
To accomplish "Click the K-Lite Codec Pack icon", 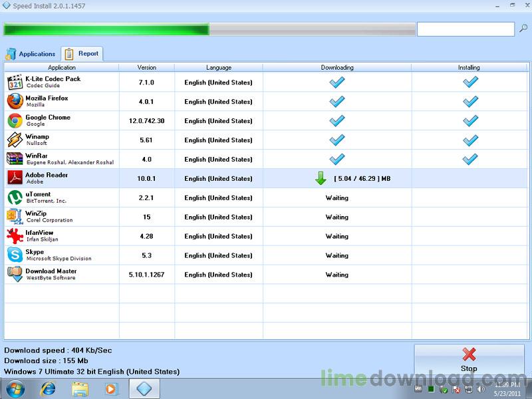I will [15, 82].
